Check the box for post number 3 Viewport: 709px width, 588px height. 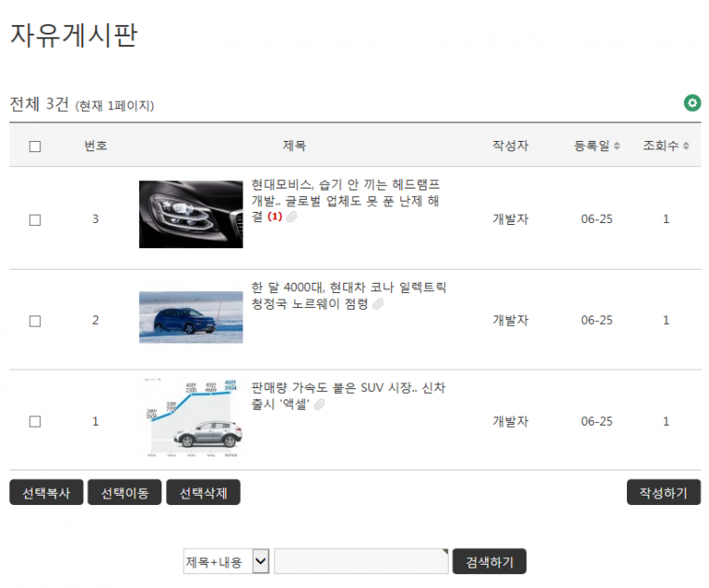tap(35, 219)
